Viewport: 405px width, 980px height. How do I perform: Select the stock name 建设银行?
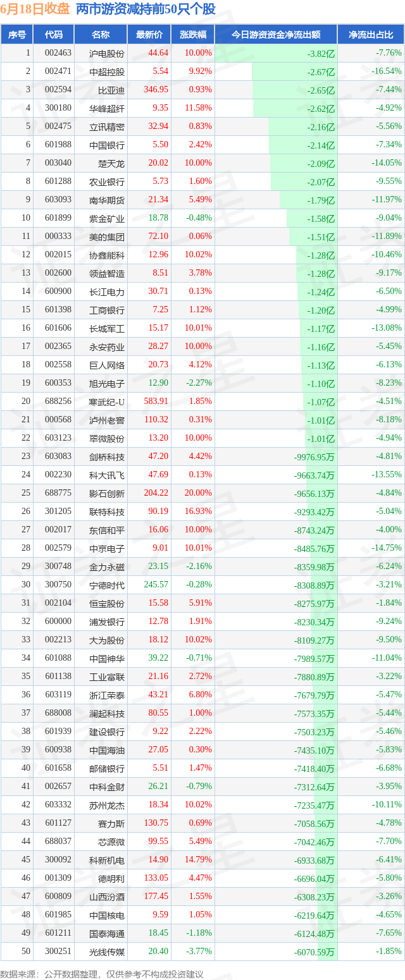[x=107, y=732]
